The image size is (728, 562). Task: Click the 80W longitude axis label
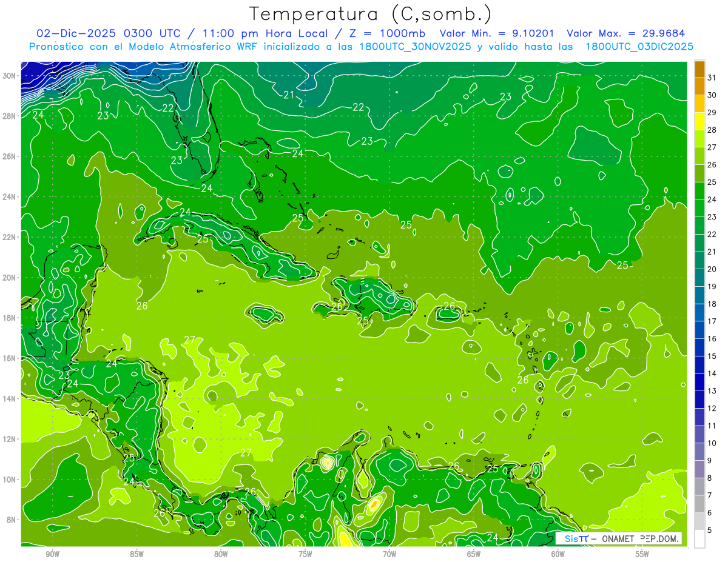click(x=221, y=554)
